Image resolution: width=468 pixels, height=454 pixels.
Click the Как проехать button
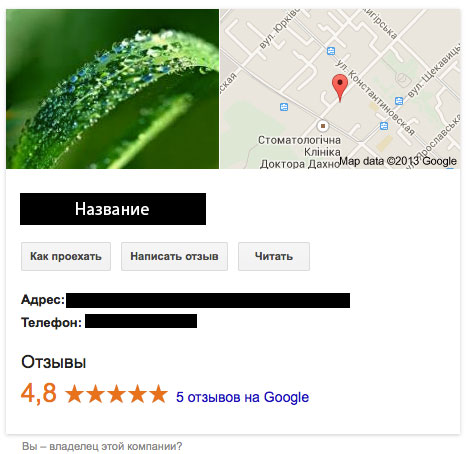point(66,256)
